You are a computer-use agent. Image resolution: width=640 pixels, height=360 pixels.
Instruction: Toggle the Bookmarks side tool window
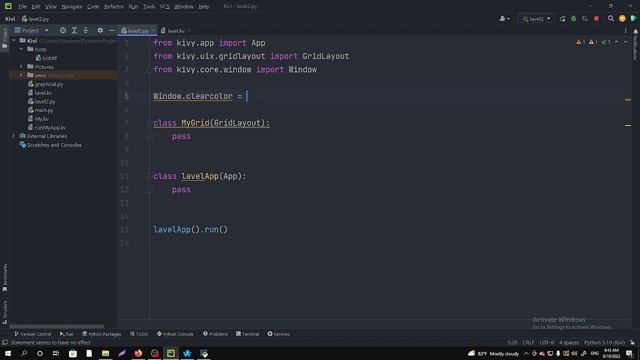point(5,278)
